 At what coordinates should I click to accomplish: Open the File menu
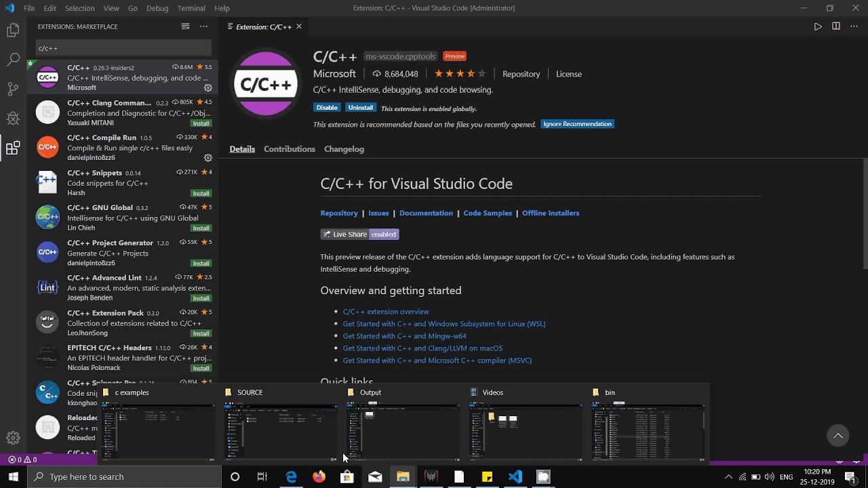[29, 8]
